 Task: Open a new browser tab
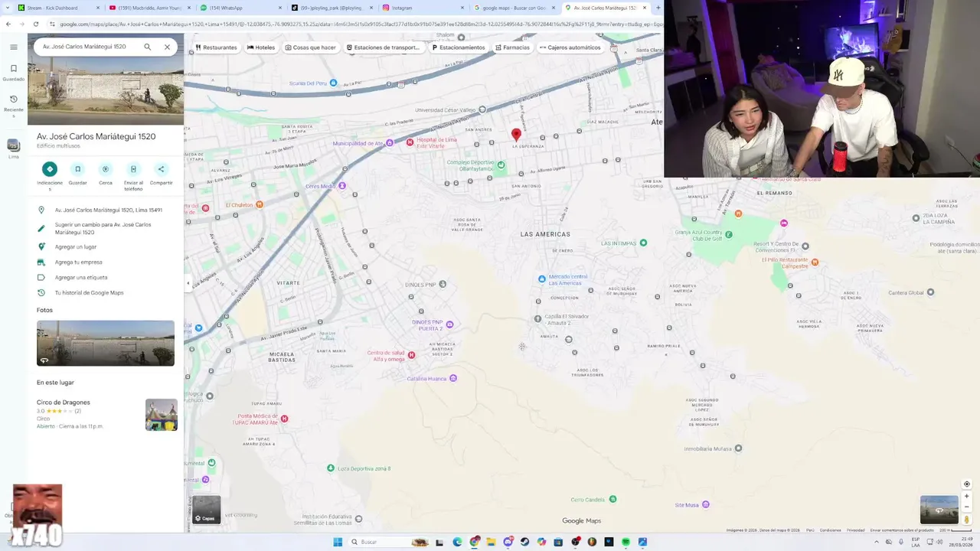point(658,8)
